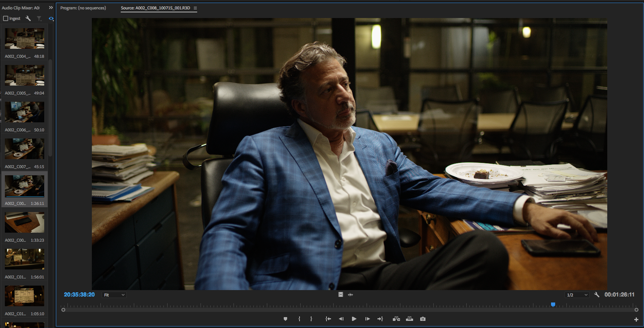Image resolution: width=644 pixels, height=328 pixels.
Task: Switch to Program (no sequences) tab
Action: 83,8
